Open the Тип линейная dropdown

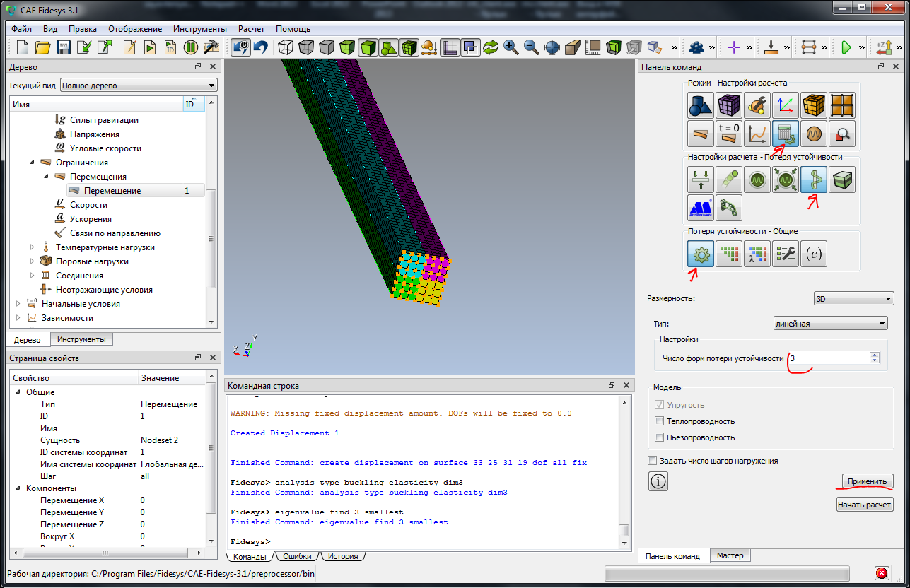[x=830, y=324]
